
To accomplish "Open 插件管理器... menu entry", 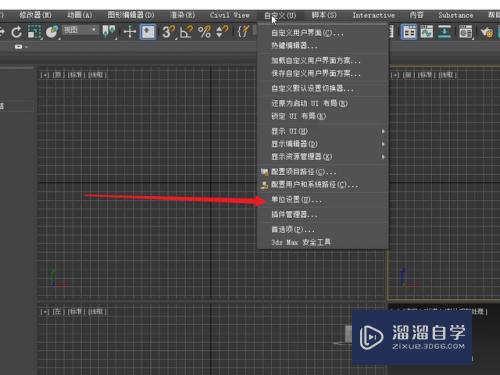I will (x=323, y=215).
